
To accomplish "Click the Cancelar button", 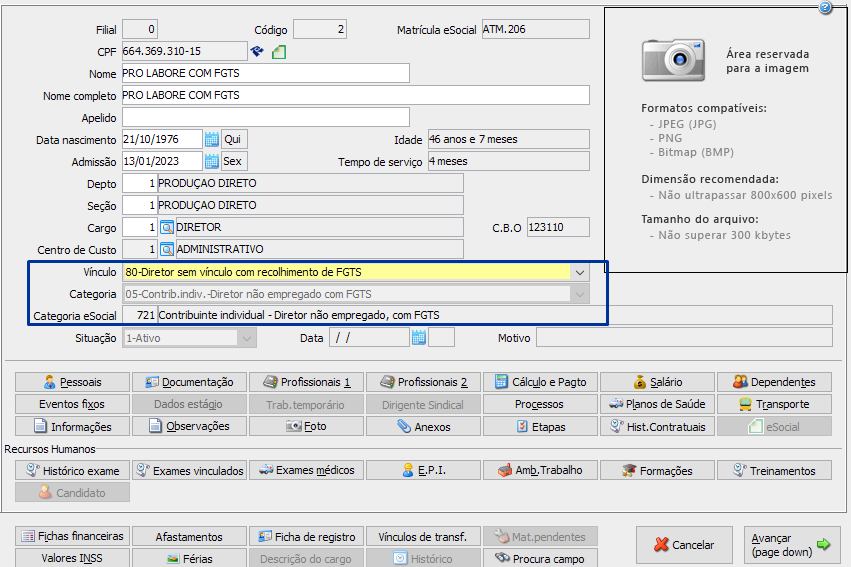I will point(684,545).
